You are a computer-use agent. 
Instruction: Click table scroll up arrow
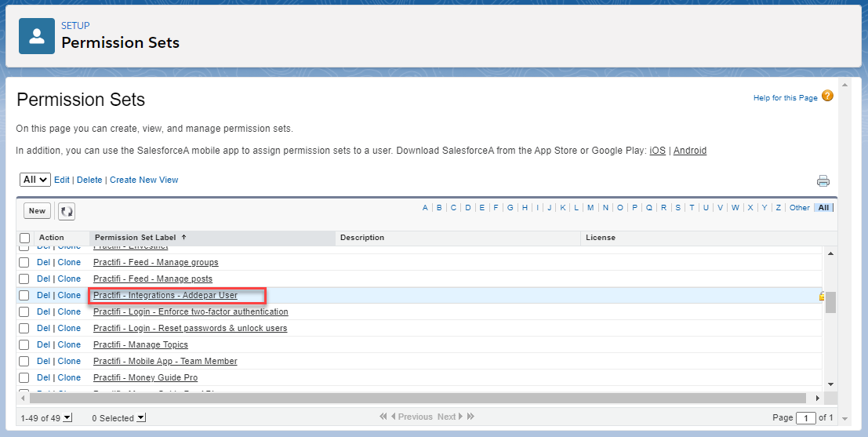830,253
